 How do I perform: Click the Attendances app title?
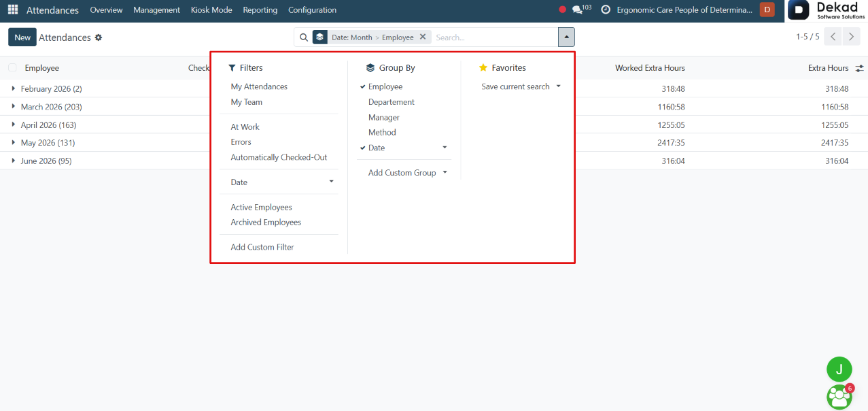click(x=52, y=10)
